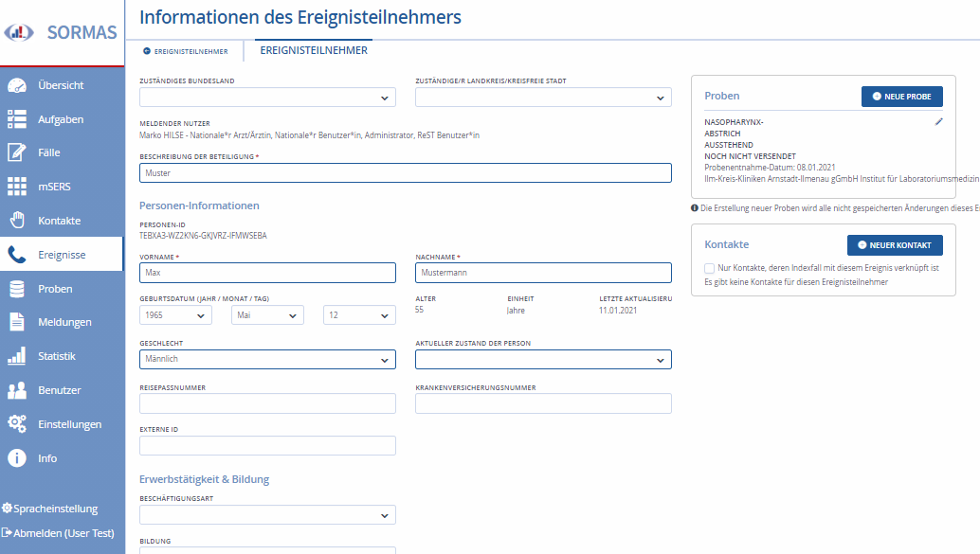Open birth day dropdown showing 12
Image resolution: width=980 pixels, height=554 pixels.
pyautogui.click(x=359, y=315)
